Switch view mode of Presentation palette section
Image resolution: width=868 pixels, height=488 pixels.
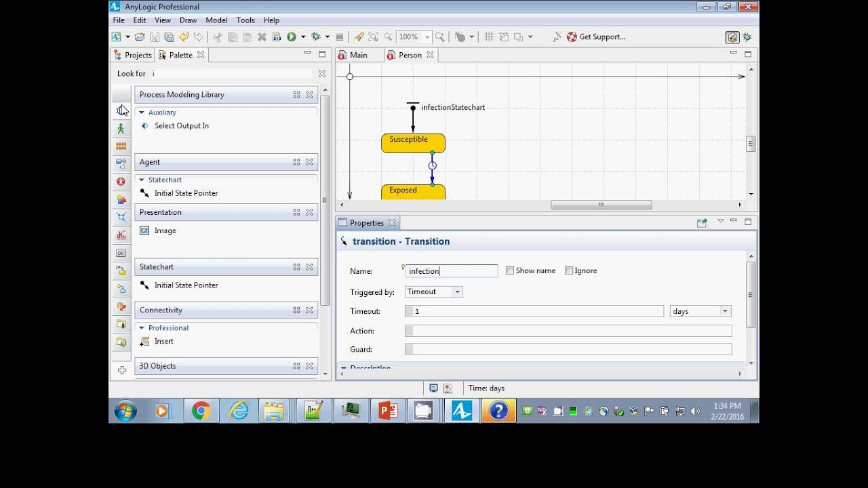[x=296, y=212]
